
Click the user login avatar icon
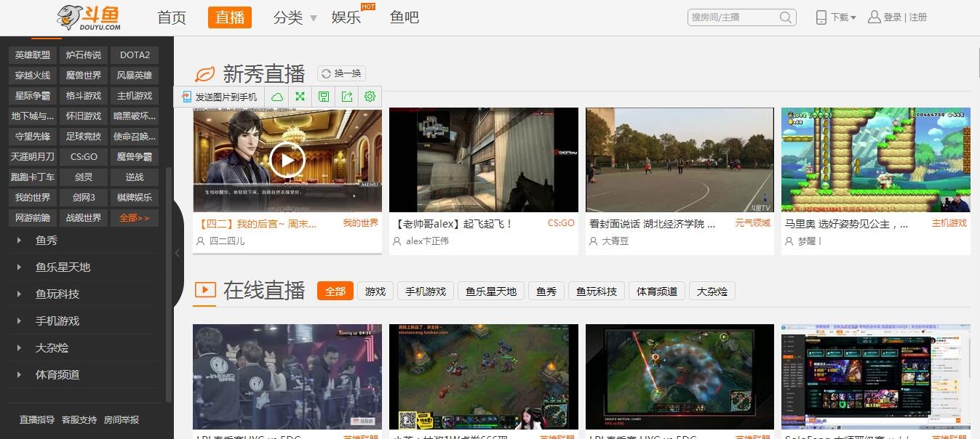(x=875, y=17)
